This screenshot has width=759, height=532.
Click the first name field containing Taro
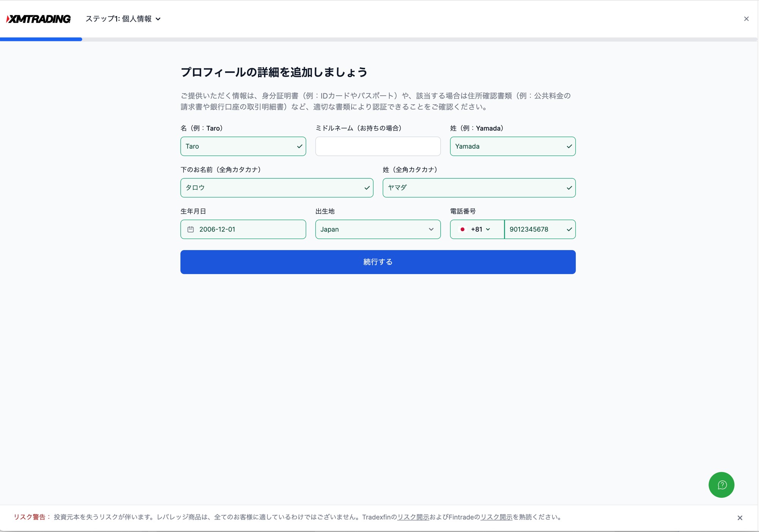point(243,146)
